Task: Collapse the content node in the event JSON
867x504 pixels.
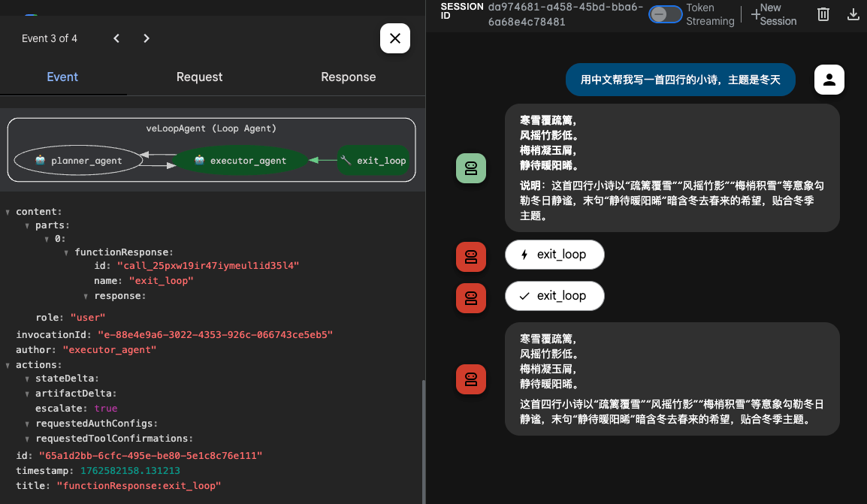Action: pos(8,211)
